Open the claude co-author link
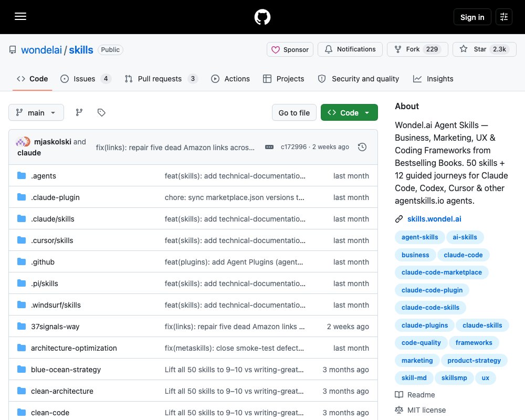525x420 pixels. click(x=29, y=153)
